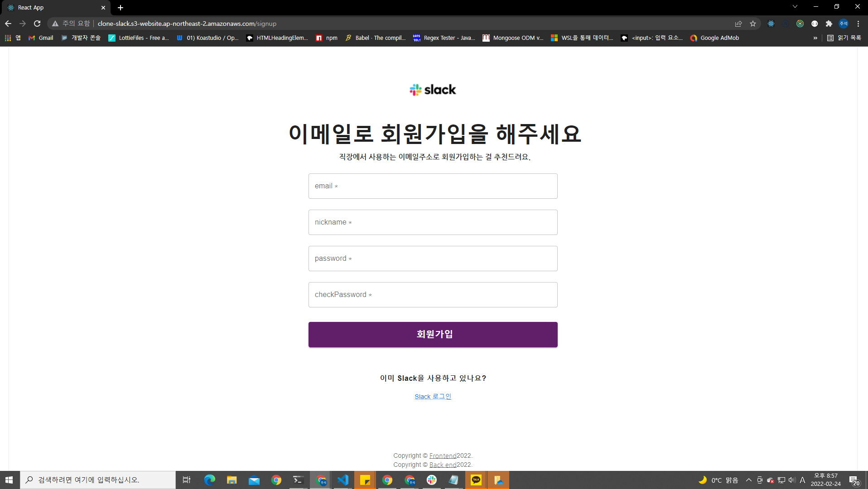The width and height of the screenshot is (868, 489).
Task: Expand hidden bookmarks chevron
Action: coord(815,38)
